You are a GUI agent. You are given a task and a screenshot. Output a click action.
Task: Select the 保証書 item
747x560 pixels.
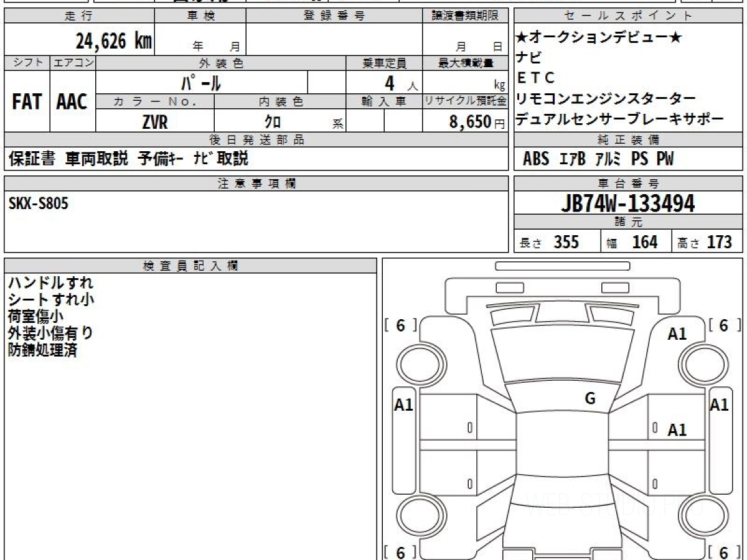pyautogui.click(x=32, y=159)
